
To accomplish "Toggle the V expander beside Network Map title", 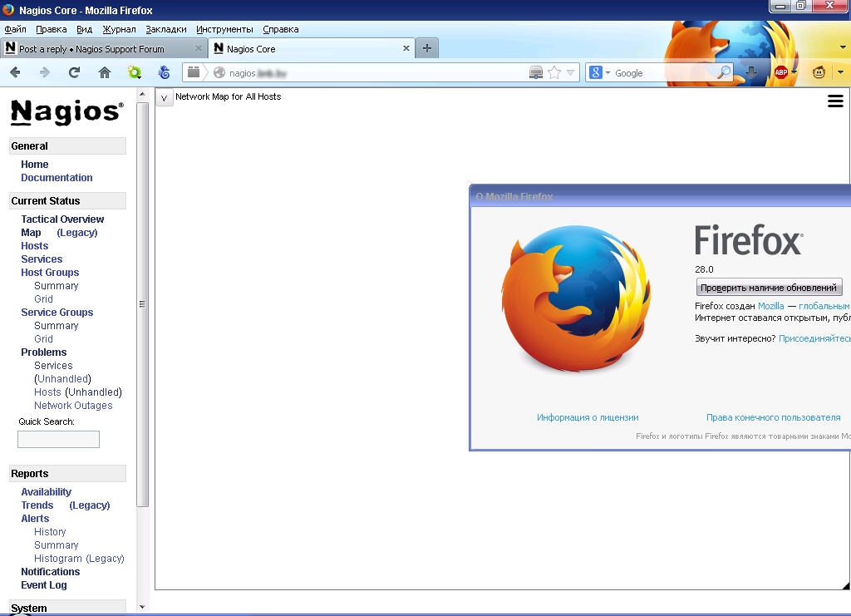I will [164, 98].
